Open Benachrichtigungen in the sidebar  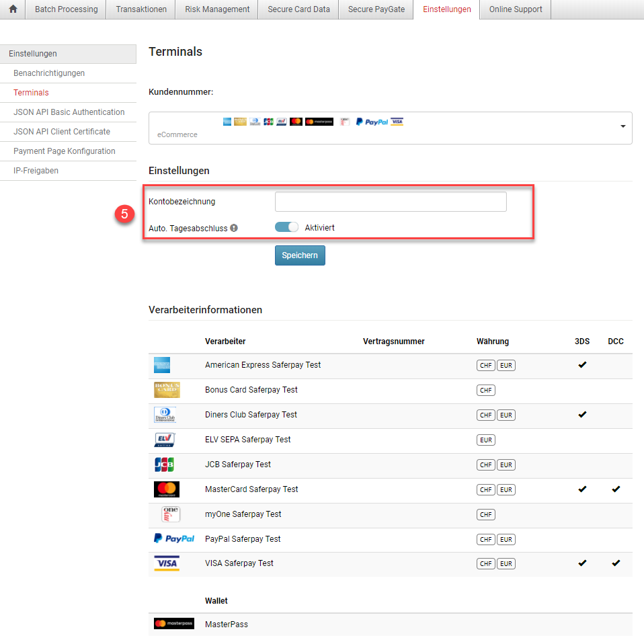click(x=49, y=73)
